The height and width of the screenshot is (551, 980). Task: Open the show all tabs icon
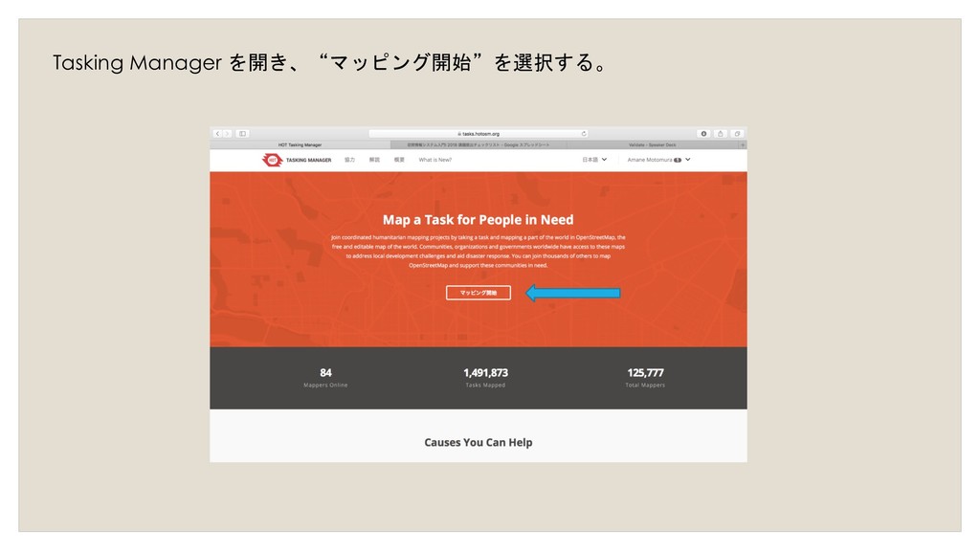737,134
